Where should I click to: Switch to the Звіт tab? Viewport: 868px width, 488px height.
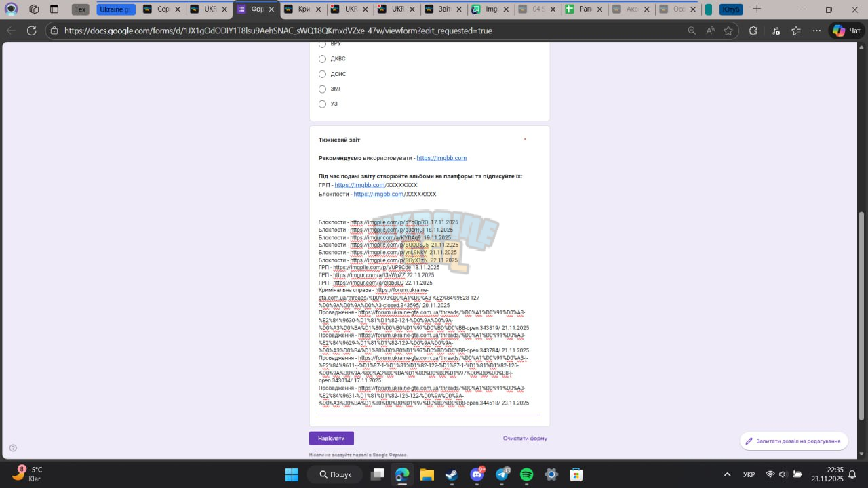coord(443,9)
